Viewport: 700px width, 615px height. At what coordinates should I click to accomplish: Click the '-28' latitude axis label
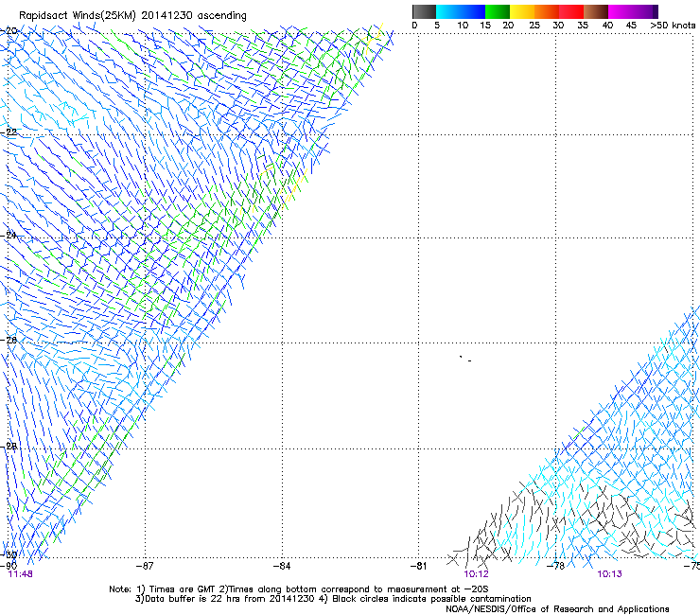(9, 446)
